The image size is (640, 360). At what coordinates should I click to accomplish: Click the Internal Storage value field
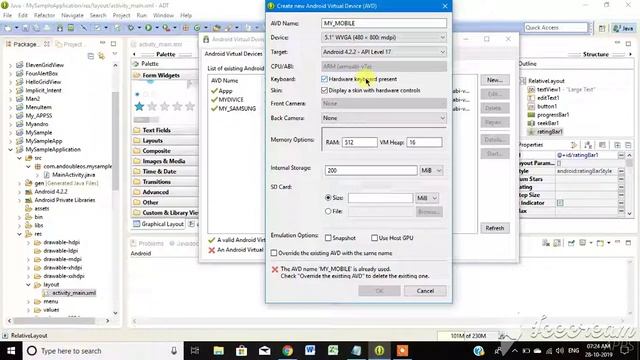tap(371, 170)
